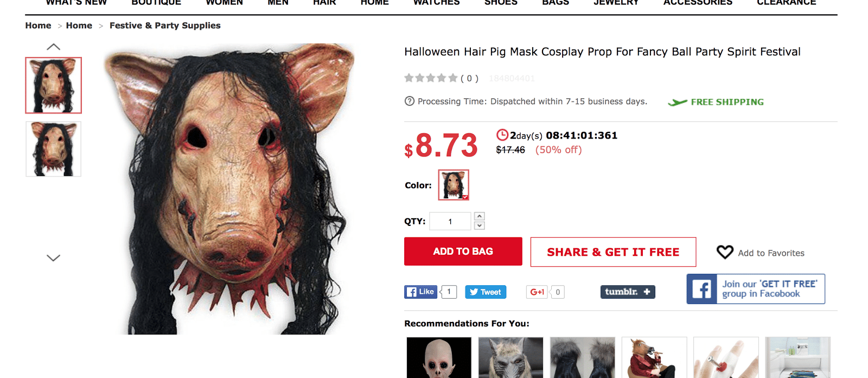The height and width of the screenshot is (378, 868).
Task: Share the product on tumblr
Action: [628, 292]
